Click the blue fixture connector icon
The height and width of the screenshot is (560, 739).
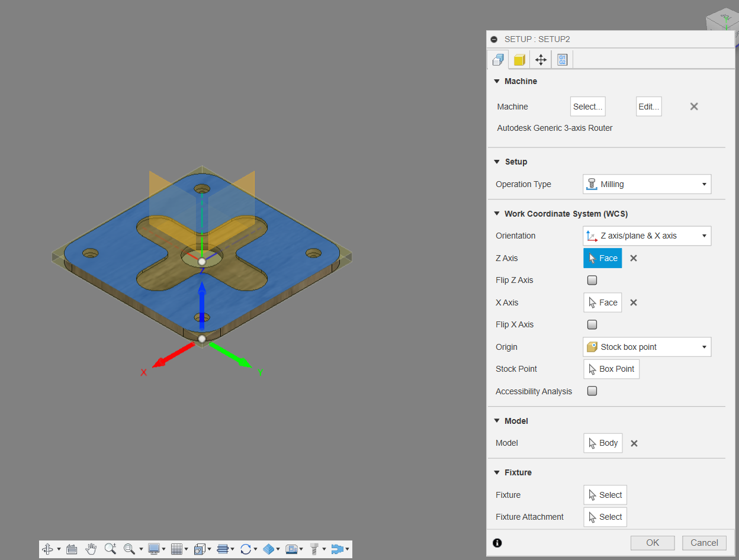point(337,549)
